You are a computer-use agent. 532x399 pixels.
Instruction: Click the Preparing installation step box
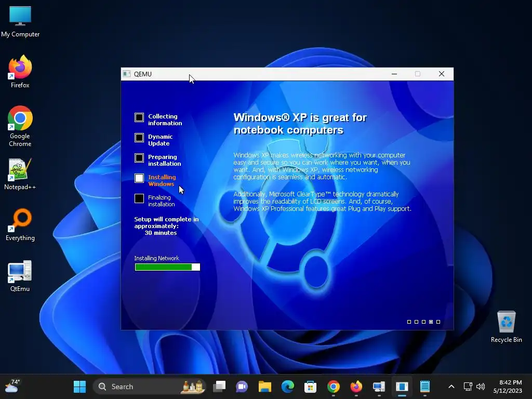pos(139,158)
